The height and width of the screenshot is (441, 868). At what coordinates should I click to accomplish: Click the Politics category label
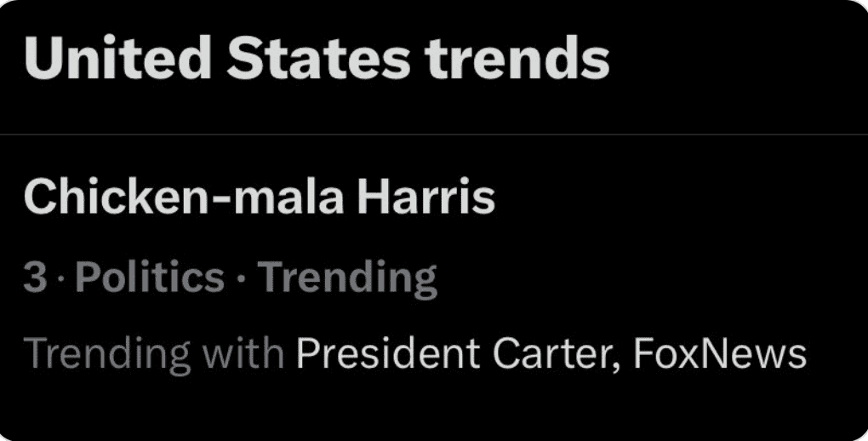pyautogui.click(x=150, y=278)
